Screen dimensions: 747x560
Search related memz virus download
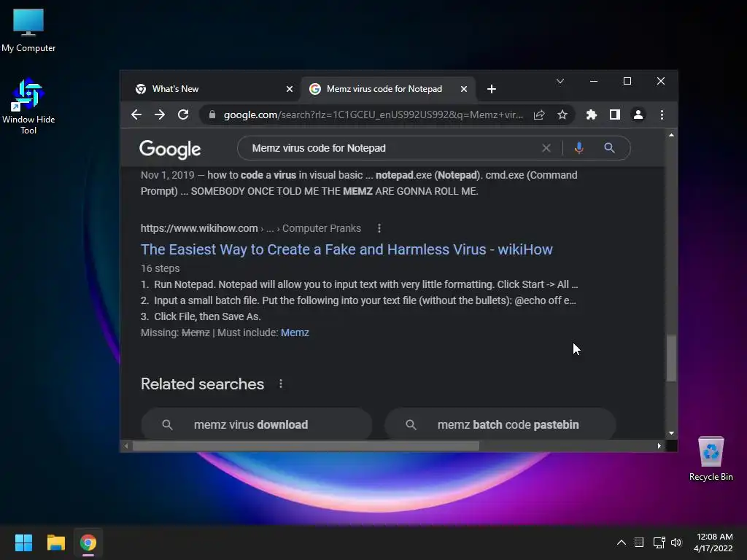[x=256, y=424]
